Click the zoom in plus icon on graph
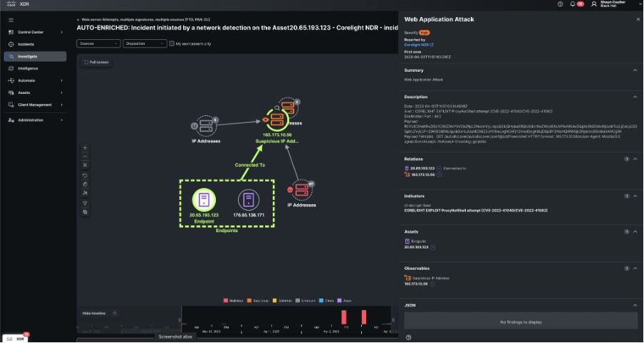The height and width of the screenshot is (343, 644). (x=85, y=148)
